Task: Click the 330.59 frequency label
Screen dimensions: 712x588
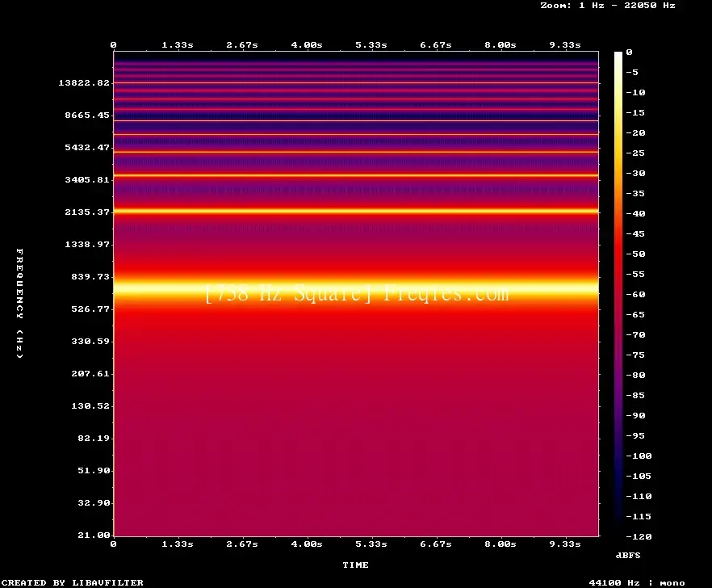Action: (90, 341)
